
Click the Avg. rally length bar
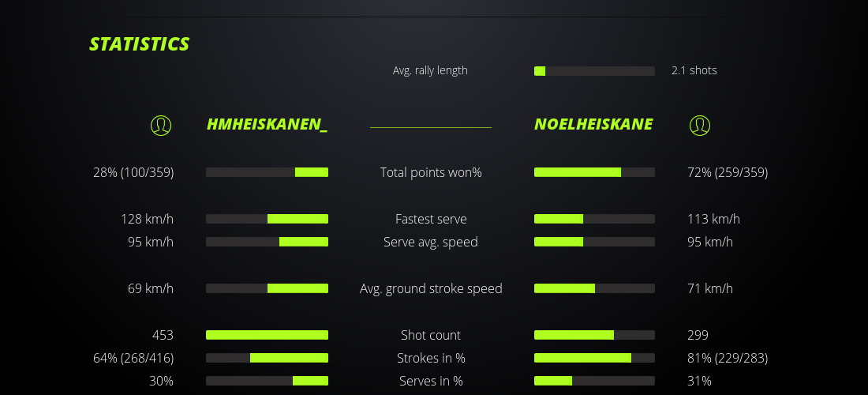594,71
